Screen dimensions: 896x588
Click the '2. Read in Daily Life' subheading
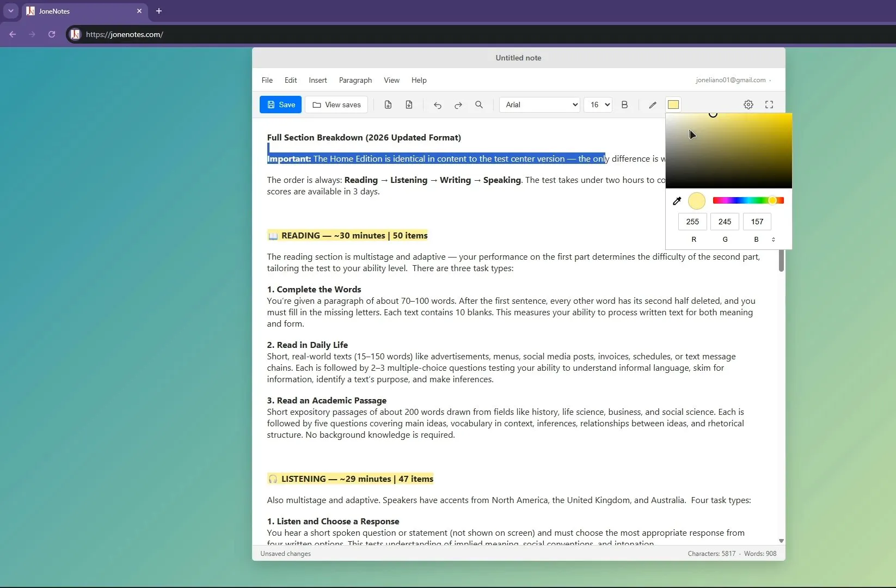(x=308, y=345)
